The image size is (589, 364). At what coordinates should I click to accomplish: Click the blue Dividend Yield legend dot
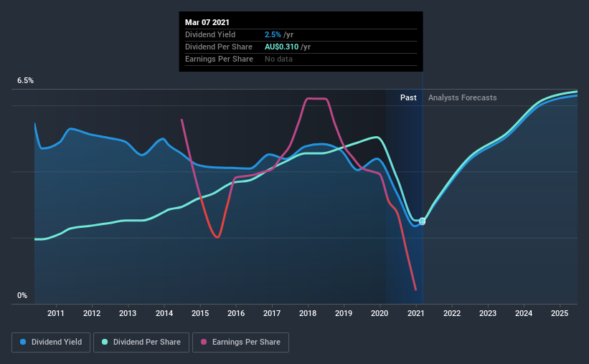23,342
